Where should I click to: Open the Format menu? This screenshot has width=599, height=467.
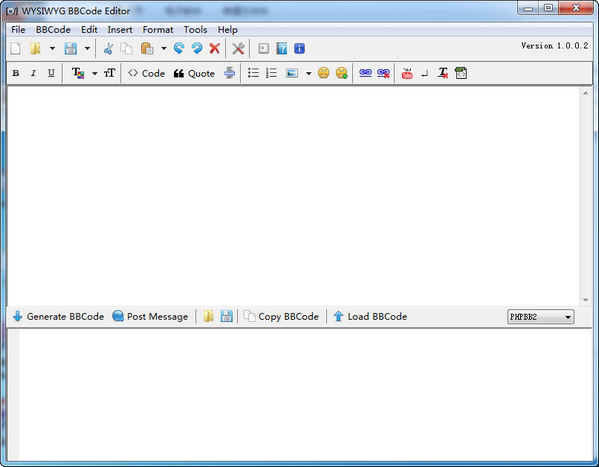click(158, 30)
